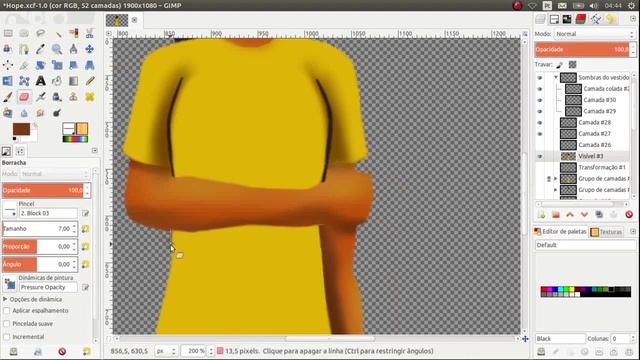The height and width of the screenshot is (360, 640).
Task: Open the palette editor dock configuration menu
Action: coord(633,231)
